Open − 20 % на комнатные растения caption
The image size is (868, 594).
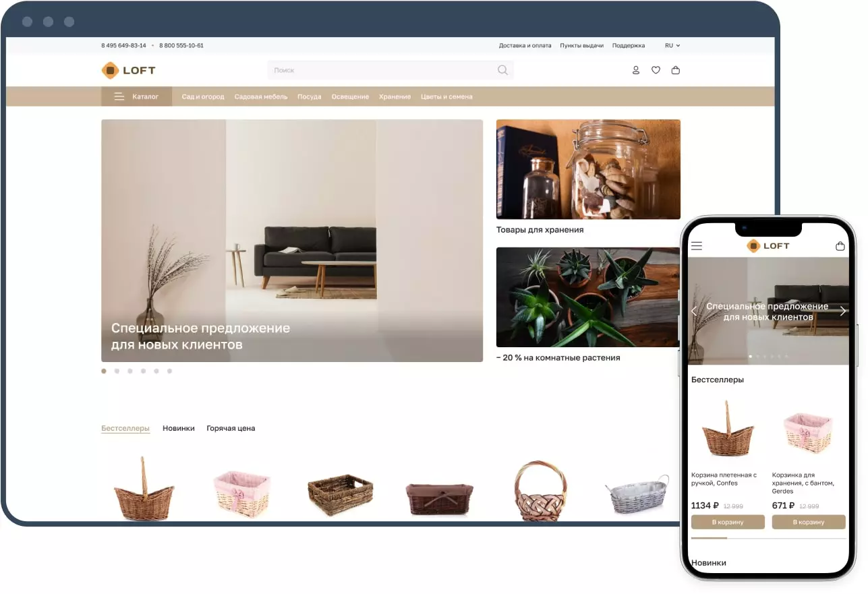[x=558, y=358]
